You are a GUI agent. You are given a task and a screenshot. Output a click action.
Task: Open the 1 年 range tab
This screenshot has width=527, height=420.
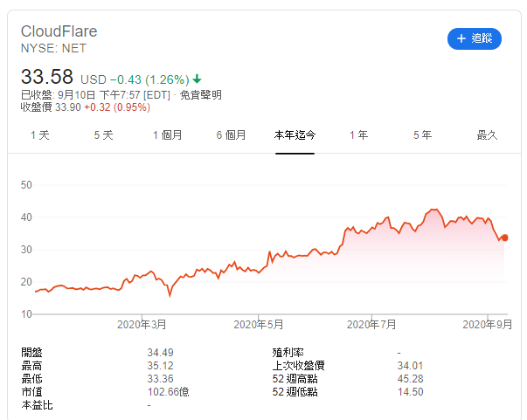click(358, 135)
